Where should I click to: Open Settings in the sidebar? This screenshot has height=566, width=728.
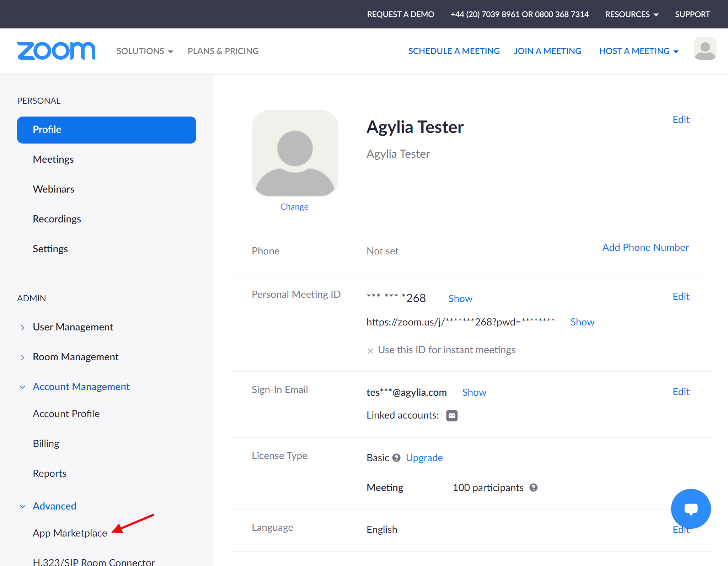point(50,249)
